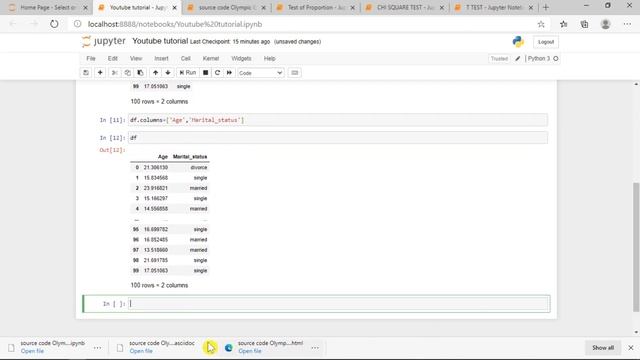Image resolution: width=640 pixels, height=360 pixels.
Task: Switch to Test of Proportion browser tab
Action: point(316,7)
